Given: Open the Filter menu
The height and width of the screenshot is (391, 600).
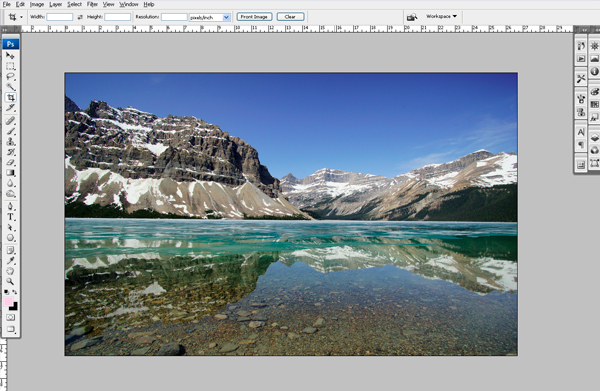Looking at the screenshot, I should pyautogui.click(x=92, y=4).
